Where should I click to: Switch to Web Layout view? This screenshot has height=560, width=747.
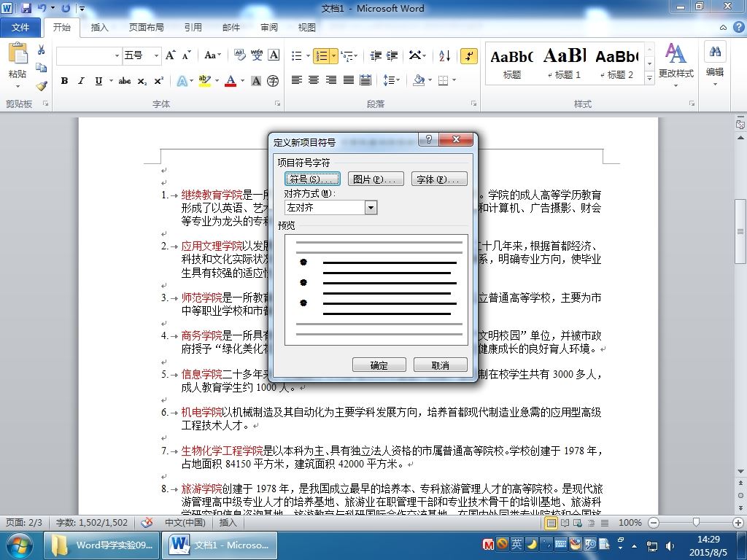click(578, 523)
